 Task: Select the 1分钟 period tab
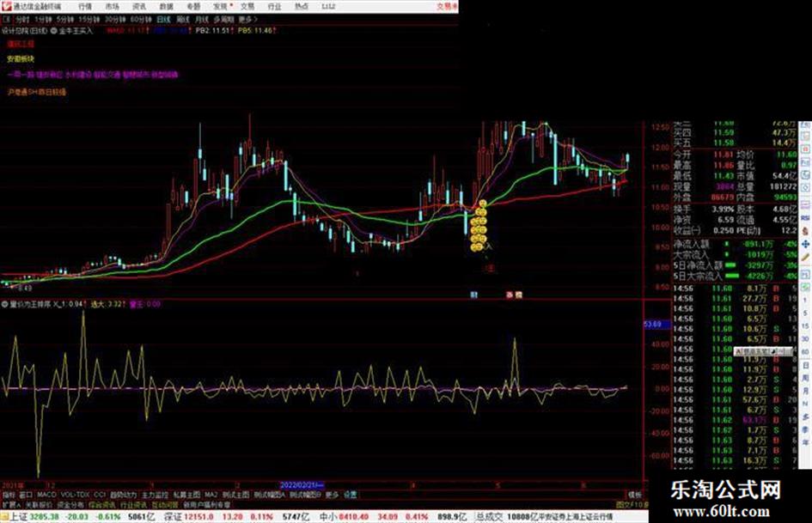pos(43,19)
